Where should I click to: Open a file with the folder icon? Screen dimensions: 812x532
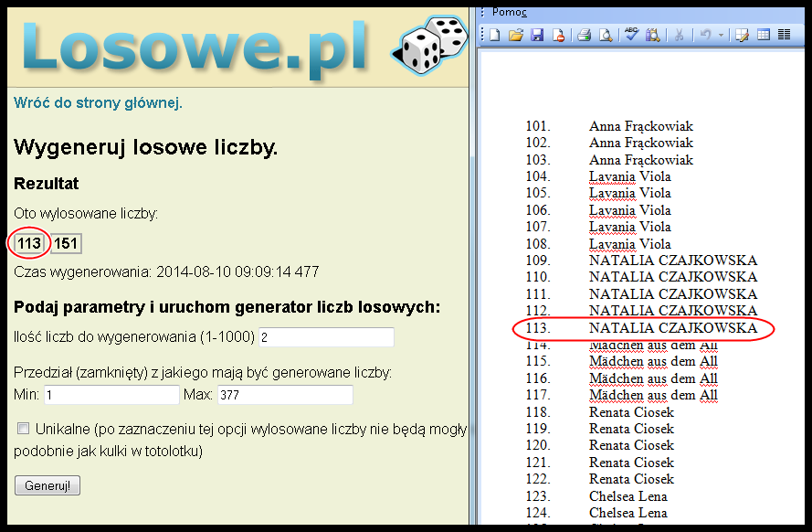tap(516, 36)
